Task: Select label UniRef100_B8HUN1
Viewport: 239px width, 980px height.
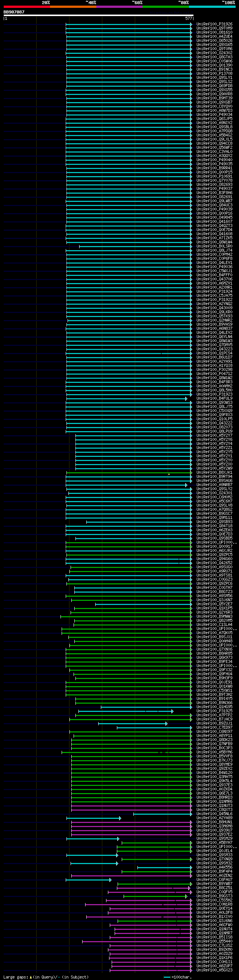Action: (x=214, y=822)
